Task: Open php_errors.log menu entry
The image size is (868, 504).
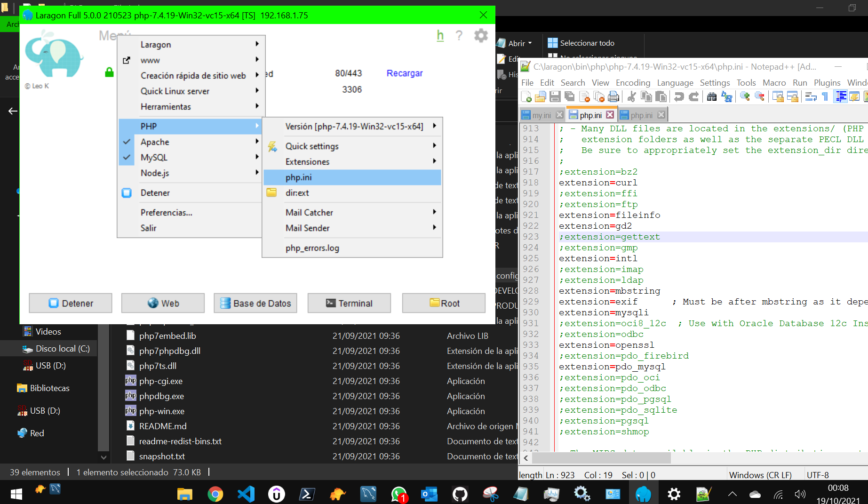Action: (352, 248)
